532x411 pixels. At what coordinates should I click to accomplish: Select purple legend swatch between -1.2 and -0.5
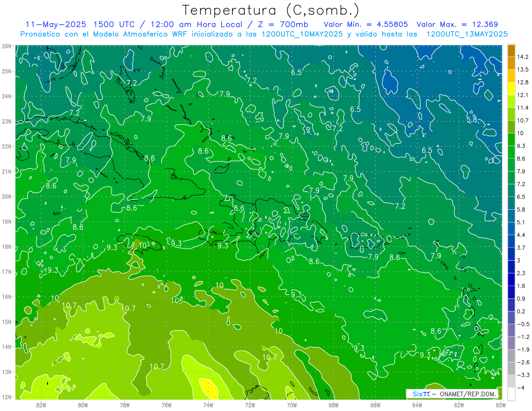click(511, 331)
